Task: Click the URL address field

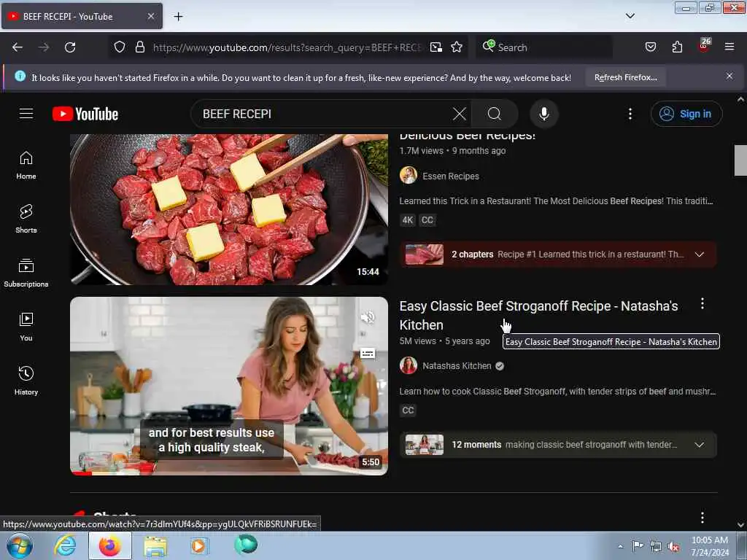Action: click(287, 47)
